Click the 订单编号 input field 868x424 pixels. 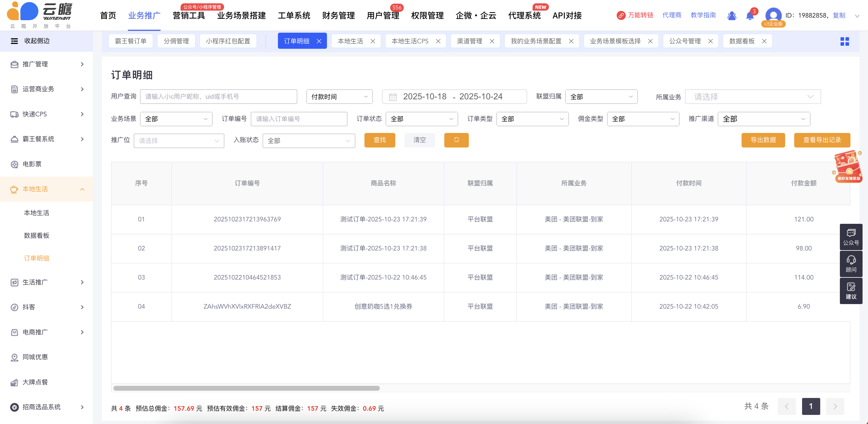pyautogui.click(x=299, y=119)
